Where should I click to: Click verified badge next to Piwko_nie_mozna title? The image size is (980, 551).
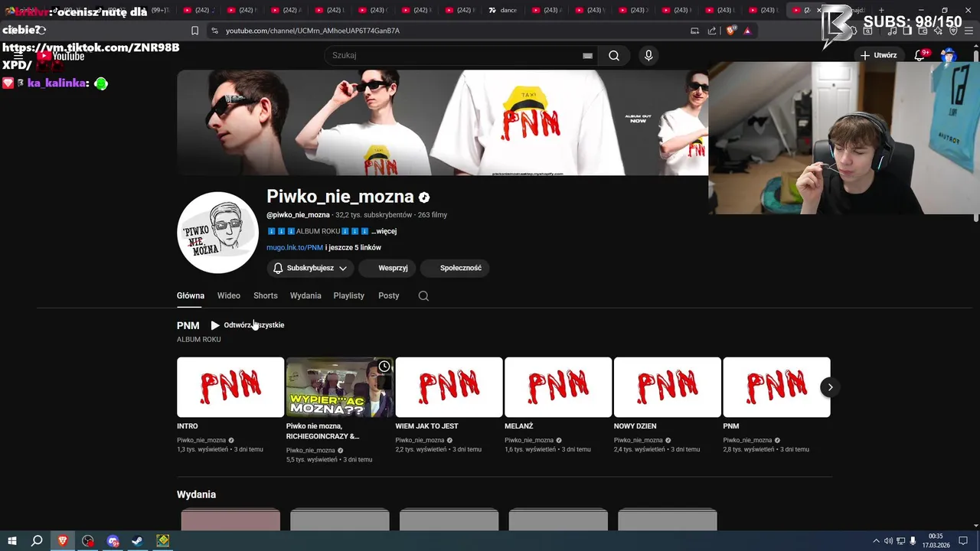(x=424, y=197)
